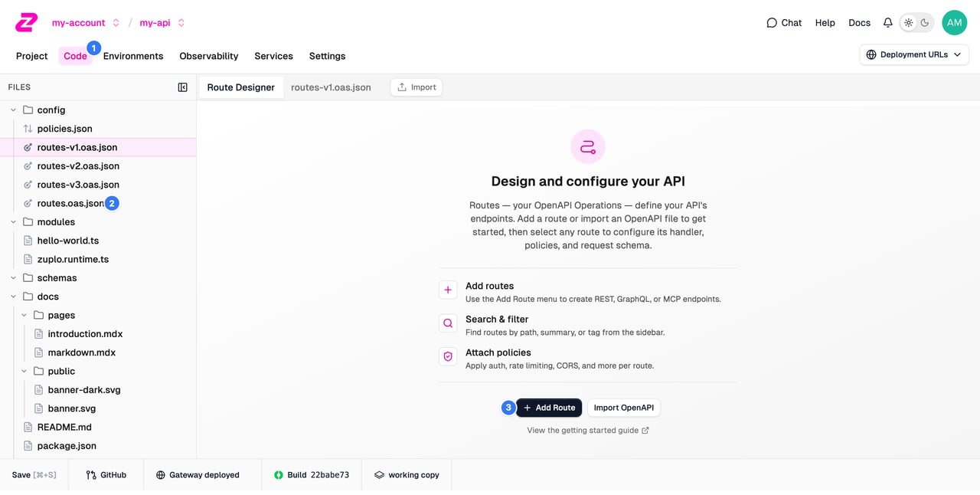Collapse the pages folder
980x495 pixels.
pyautogui.click(x=24, y=315)
